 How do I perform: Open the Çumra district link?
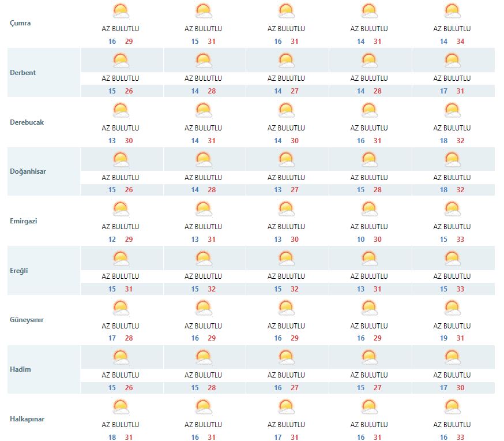click(x=21, y=23)
